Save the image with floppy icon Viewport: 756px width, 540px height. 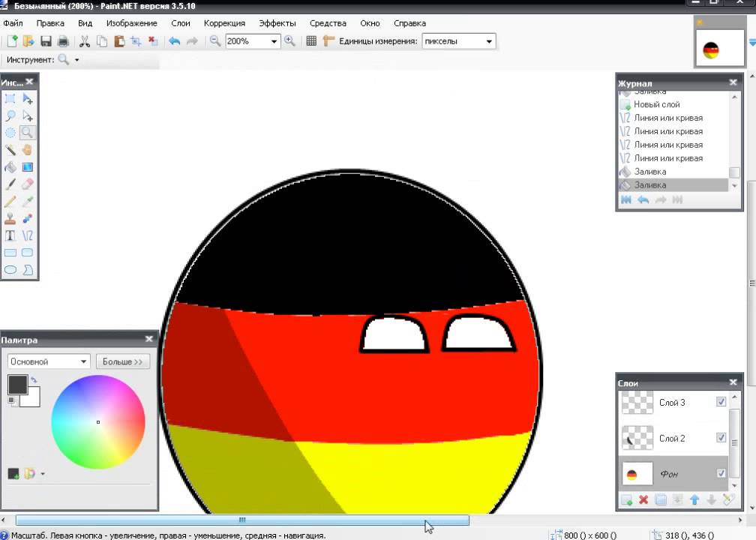point(46,41)
